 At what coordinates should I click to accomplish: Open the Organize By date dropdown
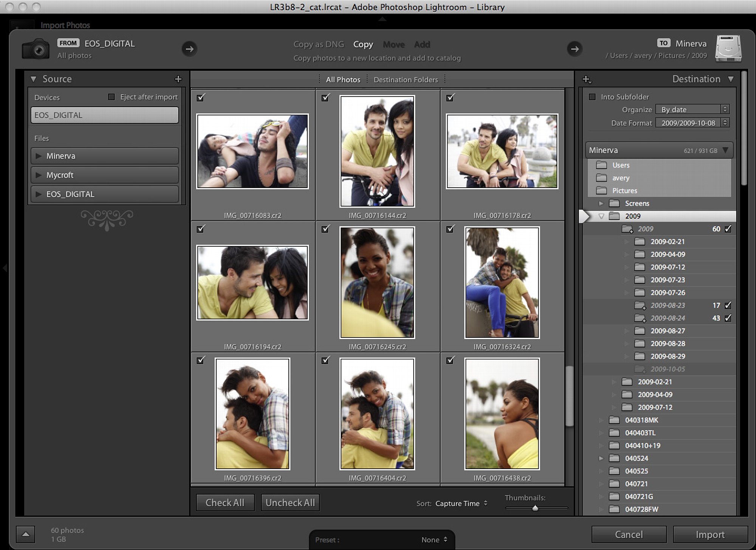pos(692,110)
